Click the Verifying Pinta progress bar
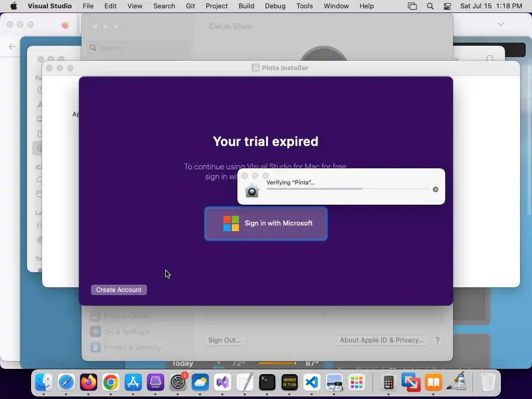The width and height of the screenshot is (532, 399). tap(348, 189)
